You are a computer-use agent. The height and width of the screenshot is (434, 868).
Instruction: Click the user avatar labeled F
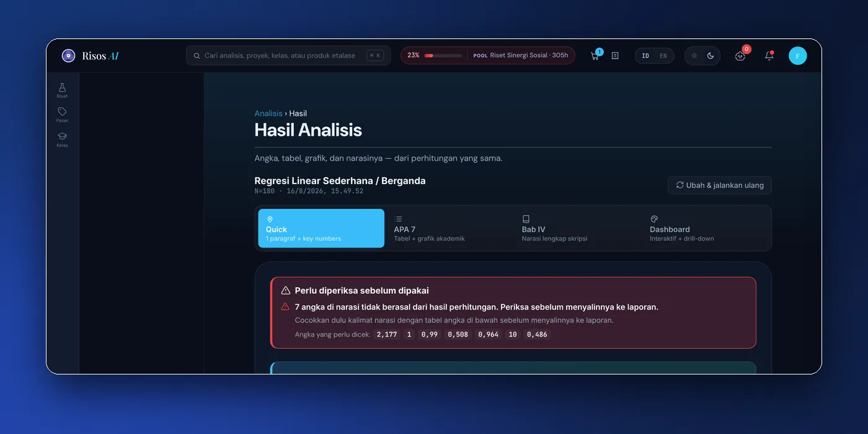[x=797, y=56]
